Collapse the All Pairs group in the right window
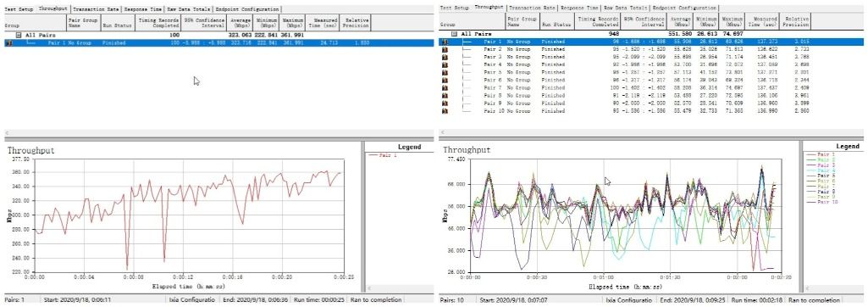 (454, 34)
